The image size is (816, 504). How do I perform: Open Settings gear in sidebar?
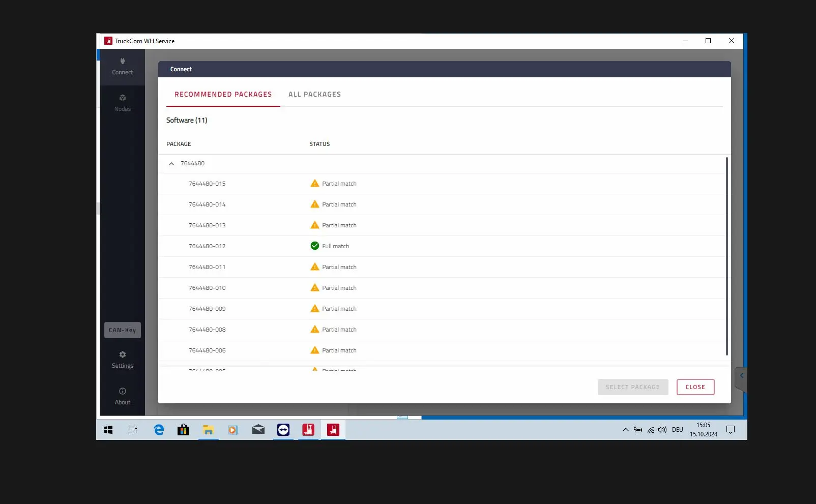tap(122, 360)
